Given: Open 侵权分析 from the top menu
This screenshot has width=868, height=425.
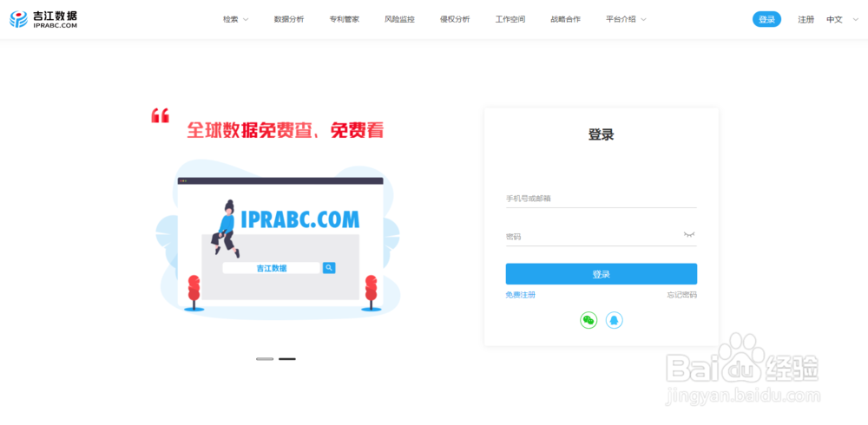Looking at the screenshot, I should pos(455,19).
